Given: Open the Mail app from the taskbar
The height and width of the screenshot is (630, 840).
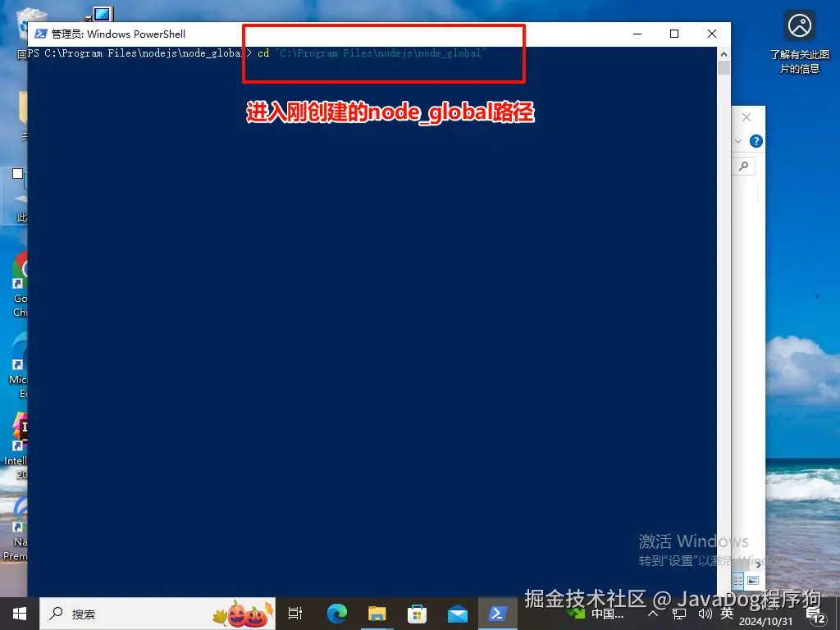Looking at the screenshot, I should coord(458,614).
